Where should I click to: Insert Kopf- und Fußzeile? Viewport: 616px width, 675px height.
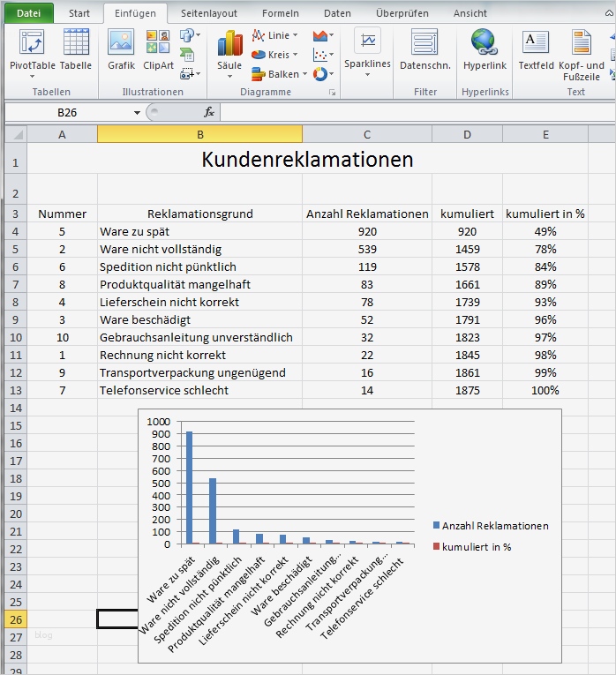click(x=582, y=54)
